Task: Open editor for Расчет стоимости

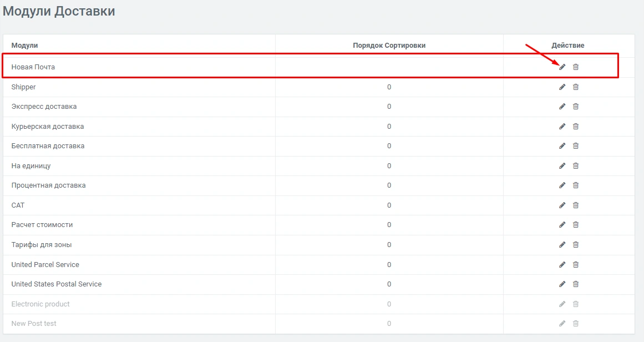Action: pyautogui.click(x=562, y=225)
